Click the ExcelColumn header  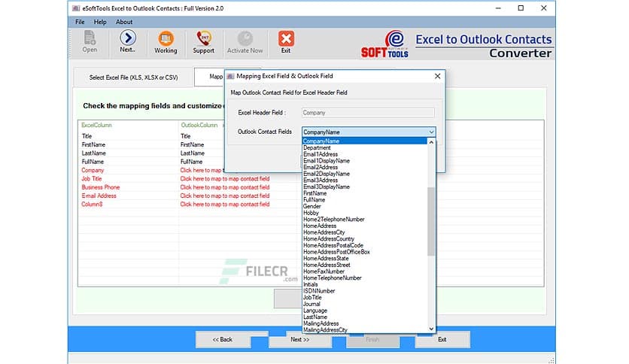pos(96,125)
